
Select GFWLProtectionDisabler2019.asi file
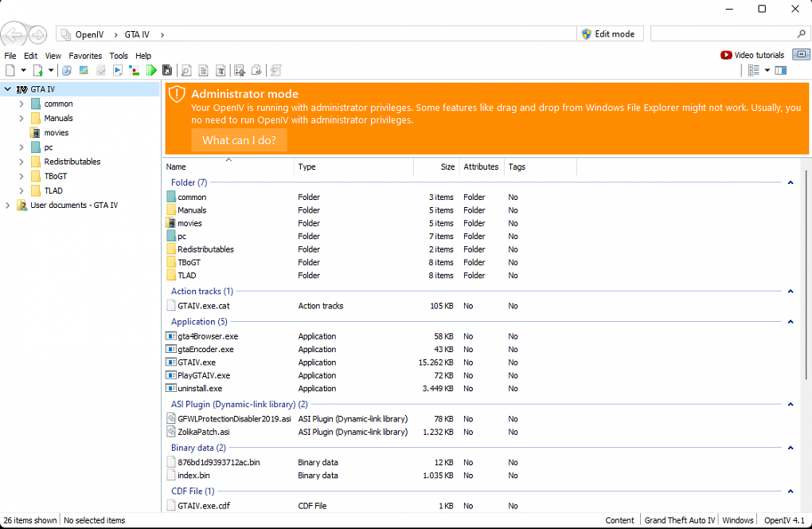(x=234, y=418)
